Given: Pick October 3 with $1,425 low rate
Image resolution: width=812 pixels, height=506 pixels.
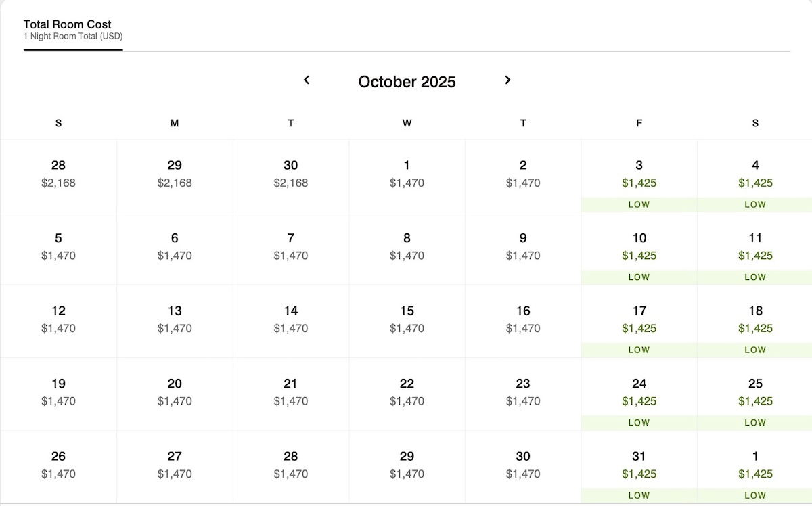Looking at the screenshot, I should point(639,176).
